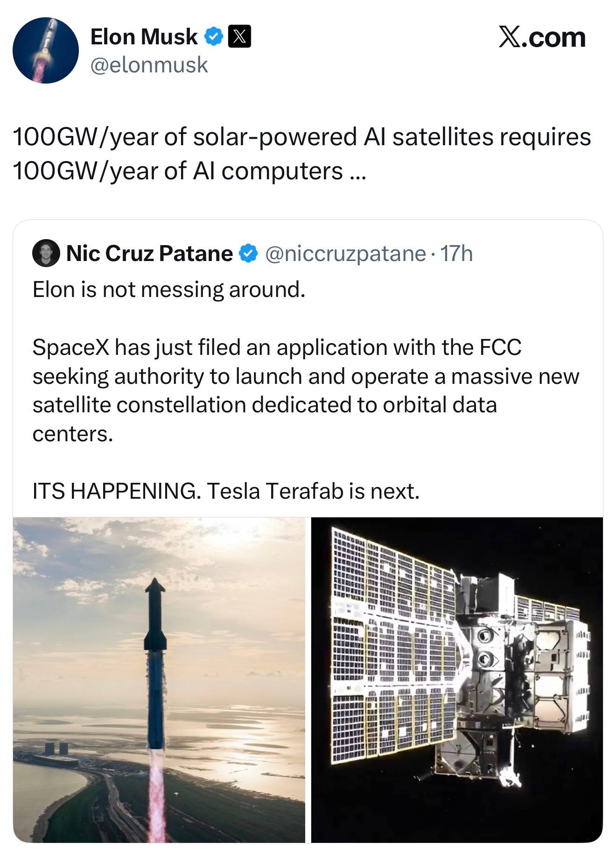Click the word "centers." in the quoted post
Viewport: 616px width, 855px height.
73,434
